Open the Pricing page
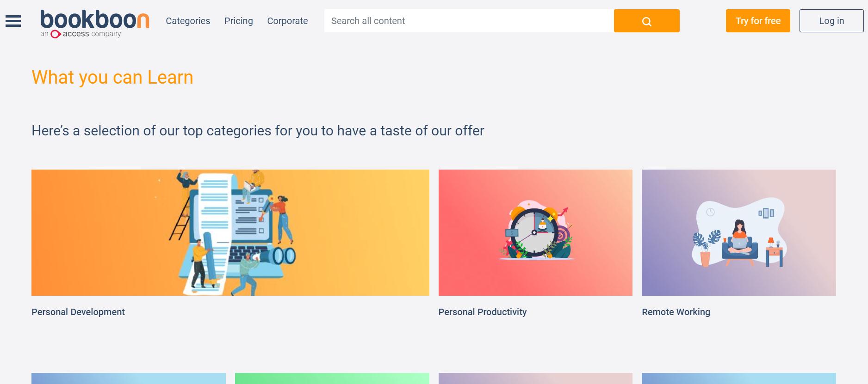Viewport: 868px width, 384px height. click(238, 21)
